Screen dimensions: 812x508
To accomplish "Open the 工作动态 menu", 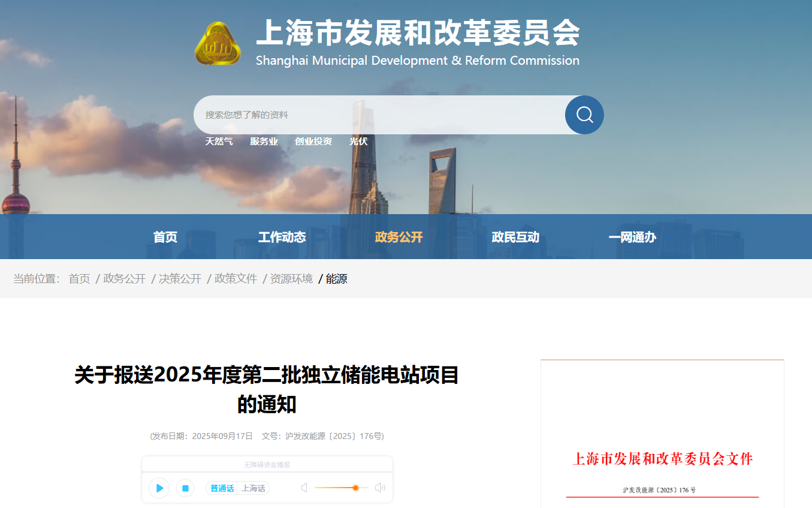I will coord(282,237).
